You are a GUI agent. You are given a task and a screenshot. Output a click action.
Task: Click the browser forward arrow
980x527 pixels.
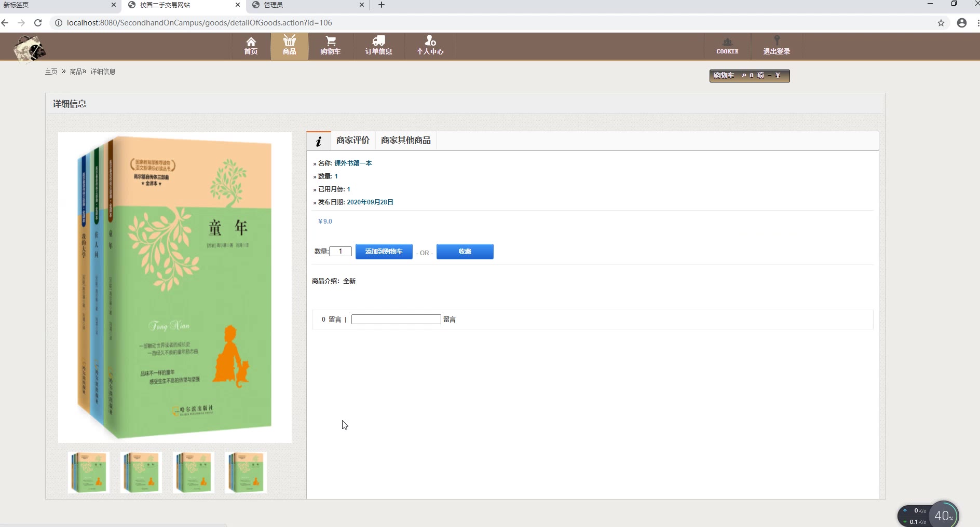pos(21,23)
